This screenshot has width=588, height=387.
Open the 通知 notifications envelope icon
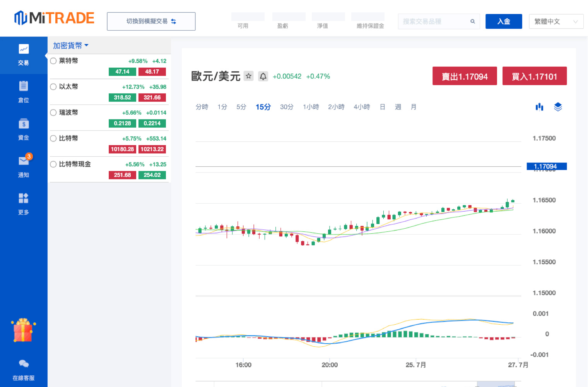coord(24,161)
